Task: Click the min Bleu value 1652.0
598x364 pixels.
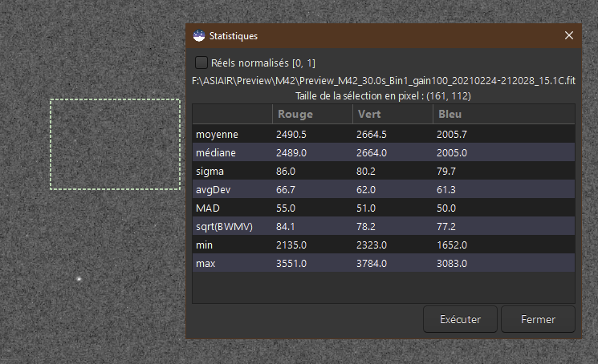Action: click(x=452, y=245)
